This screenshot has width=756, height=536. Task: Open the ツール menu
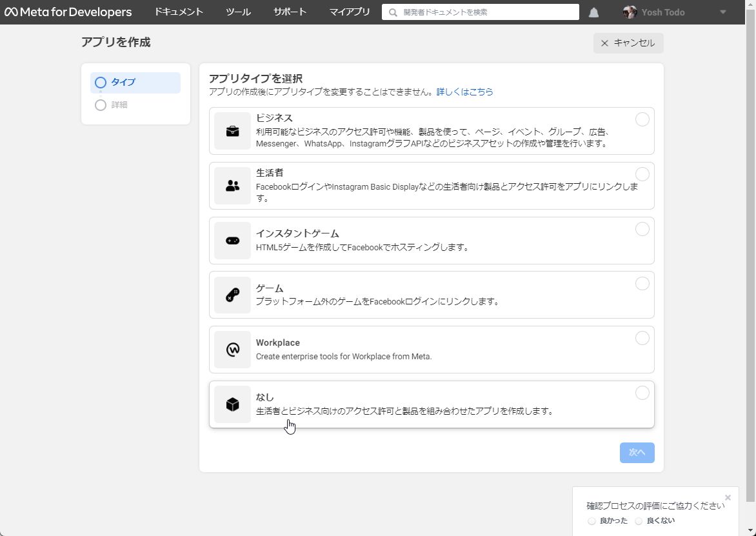(238, 12)
